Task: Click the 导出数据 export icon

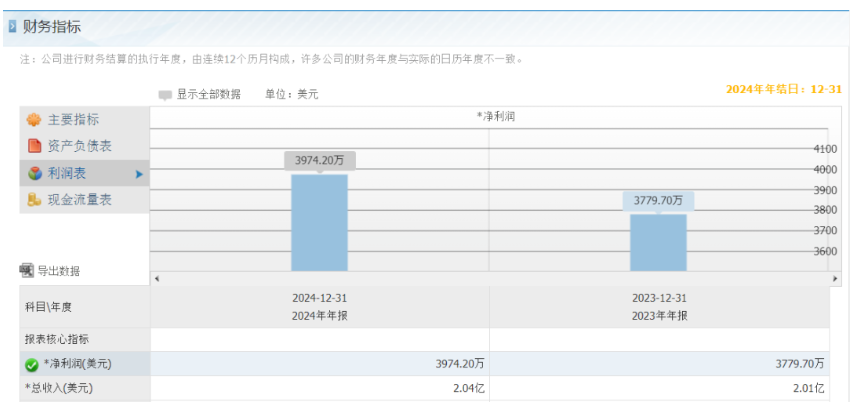Action: [27, 270]
